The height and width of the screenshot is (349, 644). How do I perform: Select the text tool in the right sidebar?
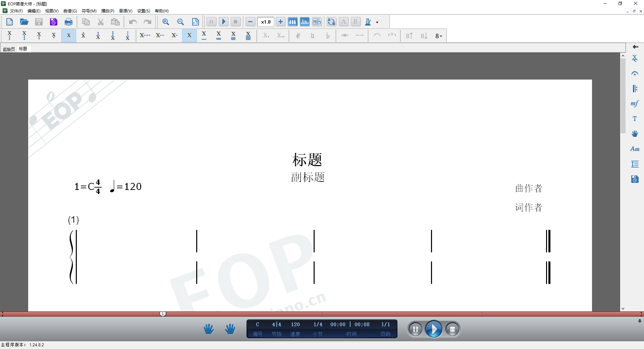[x=635, y=118]
